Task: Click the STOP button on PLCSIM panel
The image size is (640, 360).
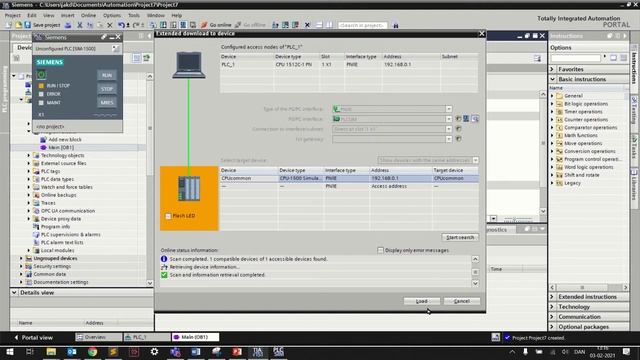Action: click(107, 89)
